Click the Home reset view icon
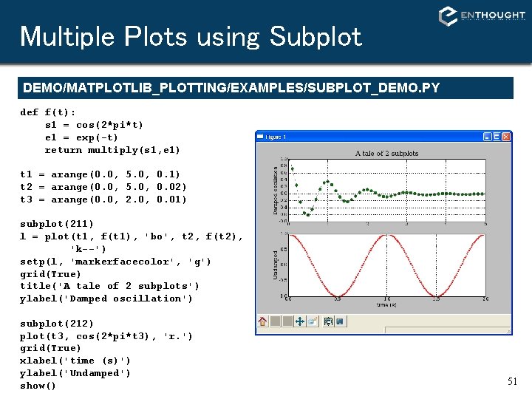 [x=262, y=321]
